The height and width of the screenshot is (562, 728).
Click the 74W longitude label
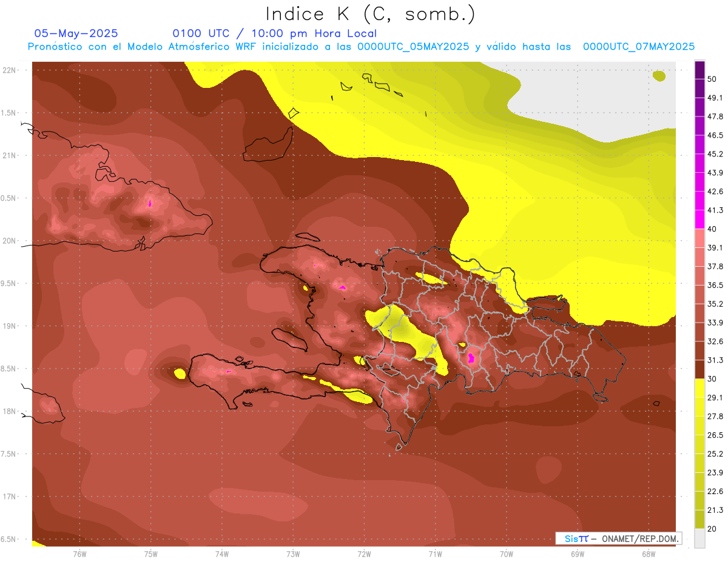pos(222,555)
